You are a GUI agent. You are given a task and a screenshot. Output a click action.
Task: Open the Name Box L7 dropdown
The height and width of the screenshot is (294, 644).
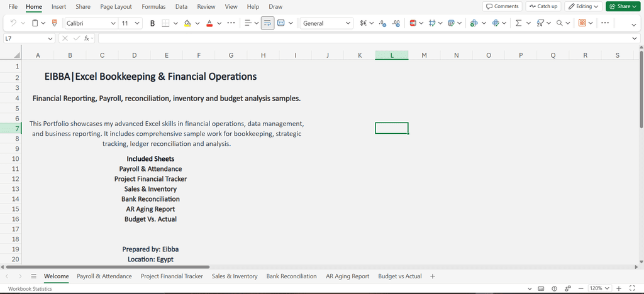tap(50, 38)
